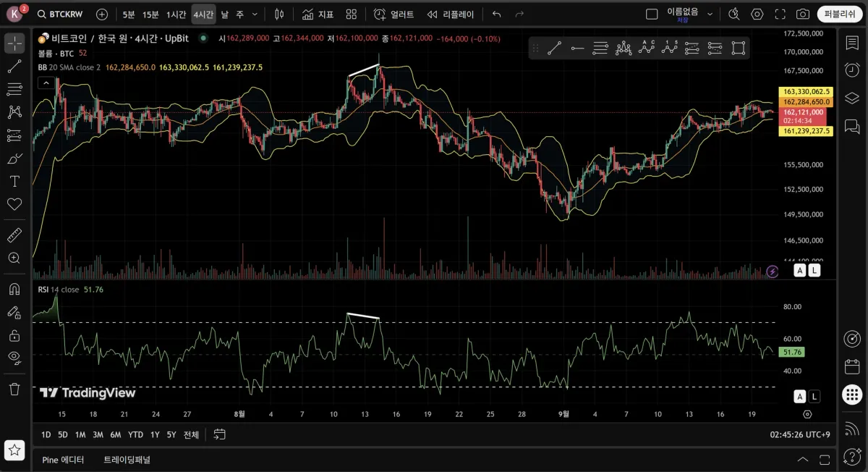Set the date range to 1D
868x472 pixels.
tap(46, 435)
